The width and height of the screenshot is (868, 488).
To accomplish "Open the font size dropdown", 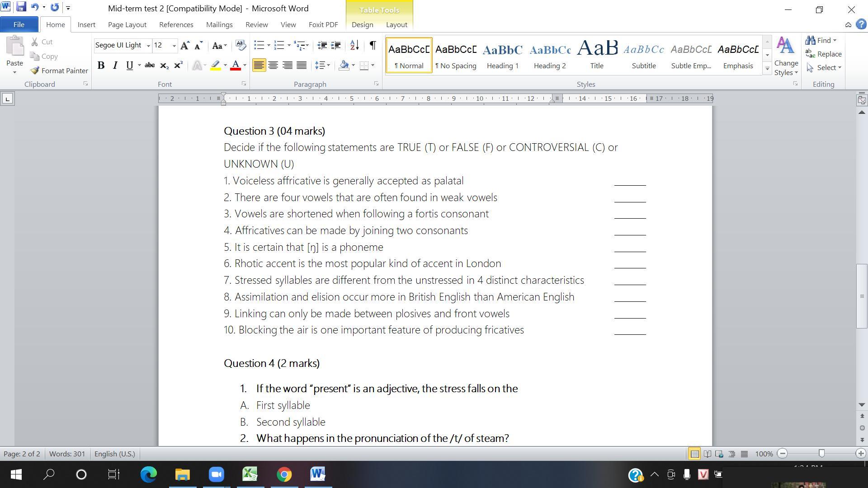I will coord(174,46).
